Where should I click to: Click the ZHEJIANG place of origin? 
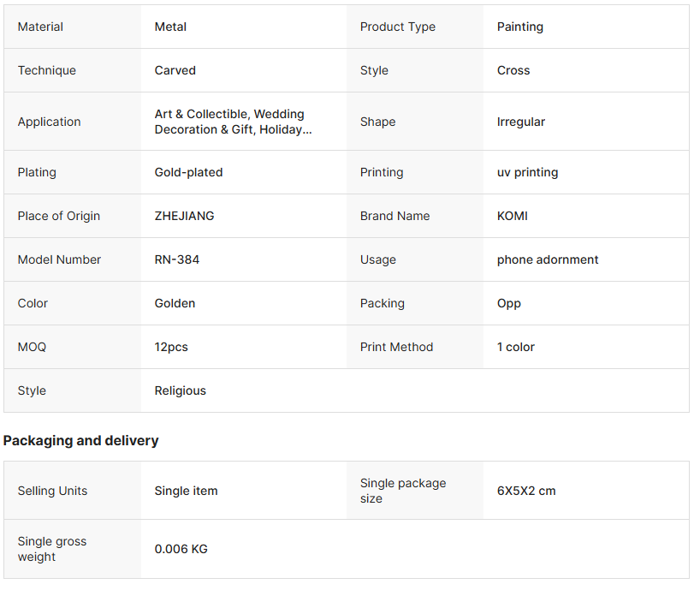click(184, 216)
